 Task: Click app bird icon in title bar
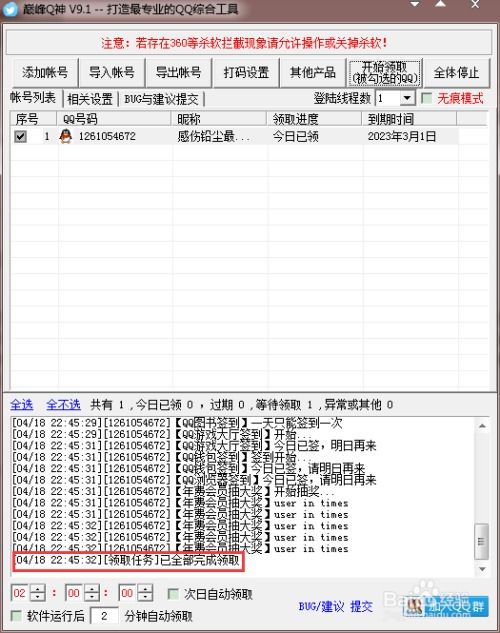(x=10, y=9)
